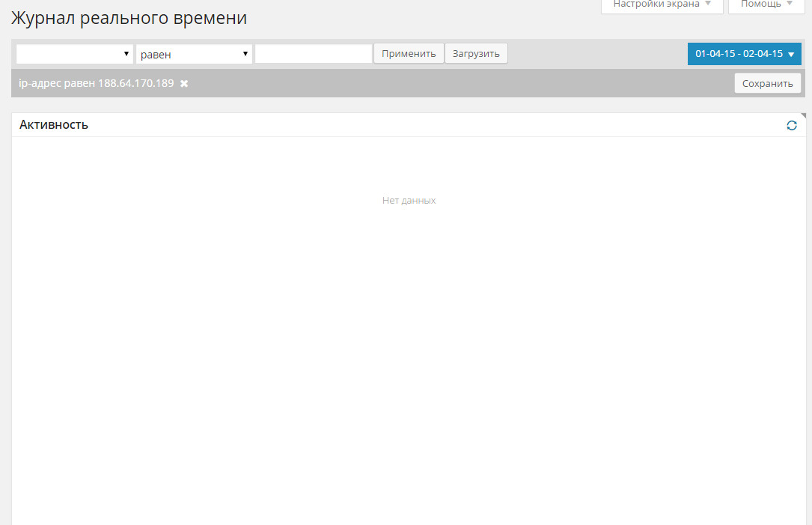Click the Применить button
The image size is (812, 525).
[409, 53]
